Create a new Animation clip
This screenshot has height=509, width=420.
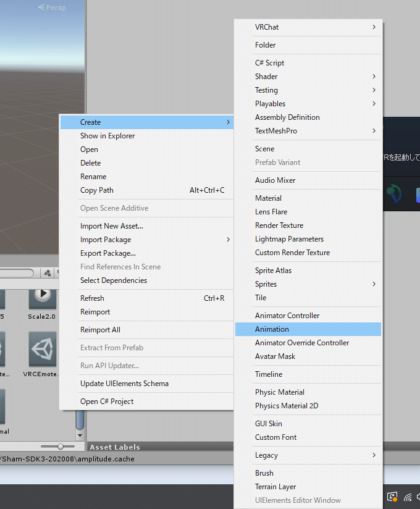point(308,329)
